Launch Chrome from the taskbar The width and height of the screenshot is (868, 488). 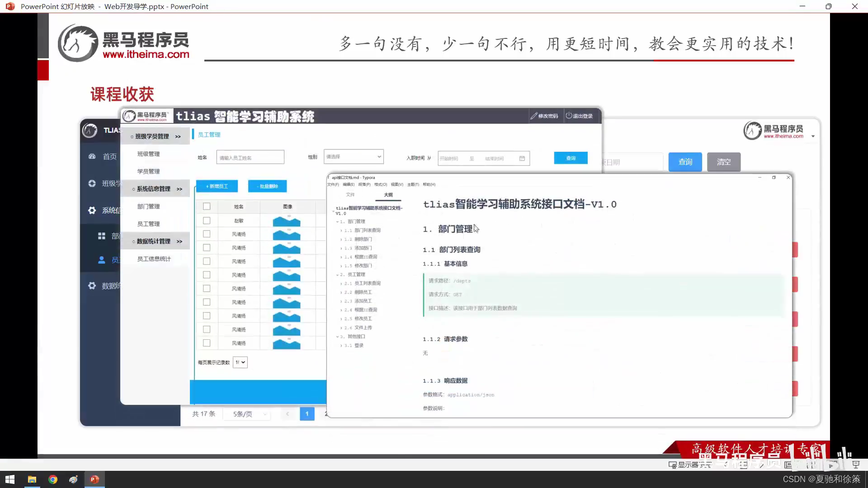[53, 479]
